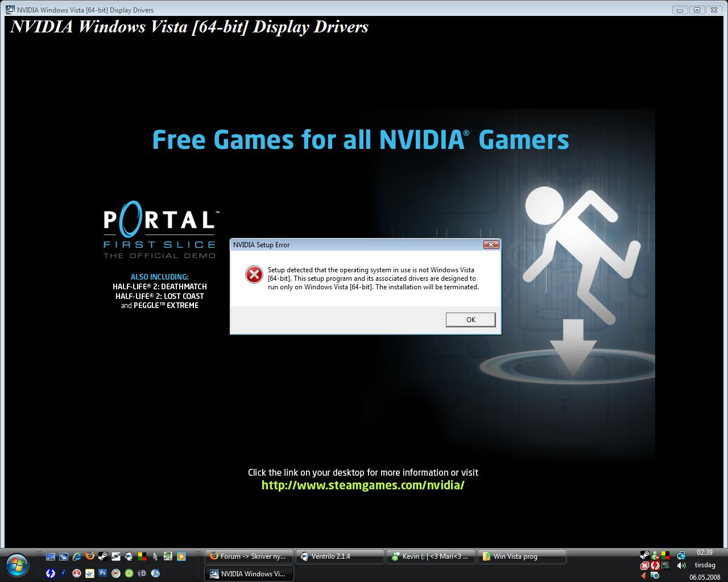728x582 pixels.
Task: Click NVIDIA Windows Vi... taskbar button
Action: pos(249,573)
